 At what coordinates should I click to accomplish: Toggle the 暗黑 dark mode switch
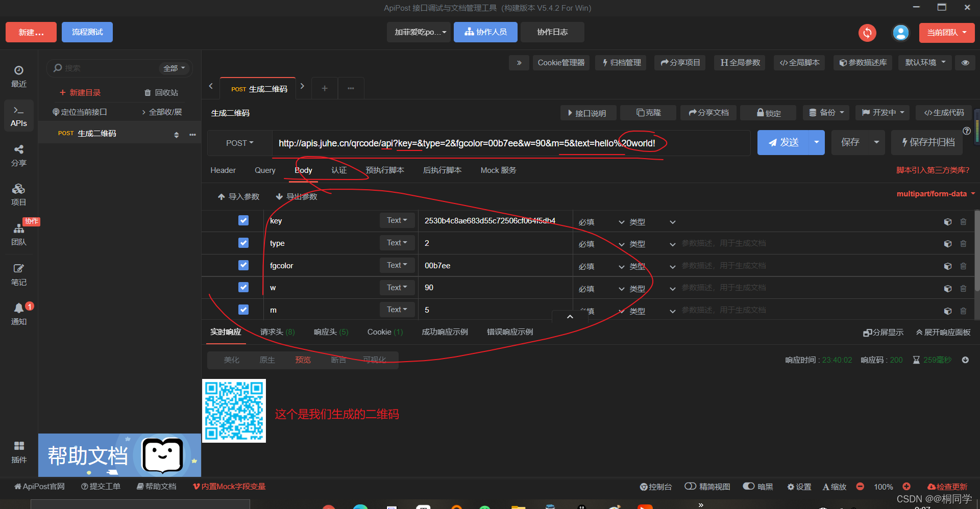(x=749, y=486)
